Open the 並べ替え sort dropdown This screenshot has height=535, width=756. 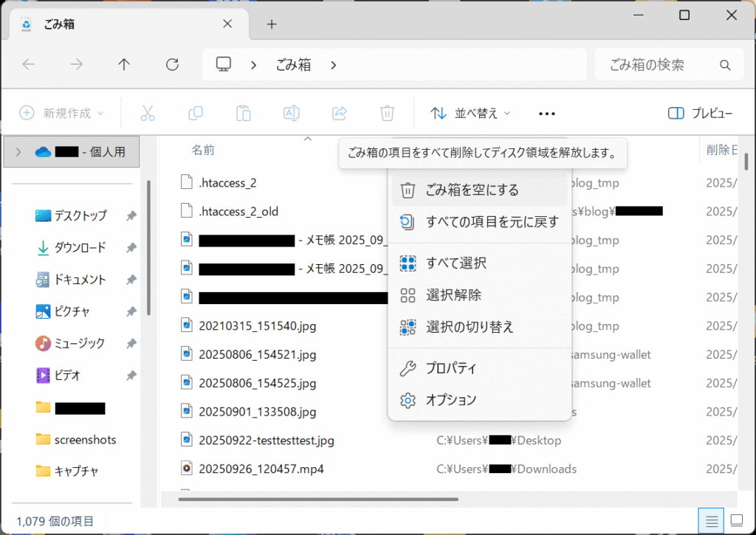coord(470,113)
